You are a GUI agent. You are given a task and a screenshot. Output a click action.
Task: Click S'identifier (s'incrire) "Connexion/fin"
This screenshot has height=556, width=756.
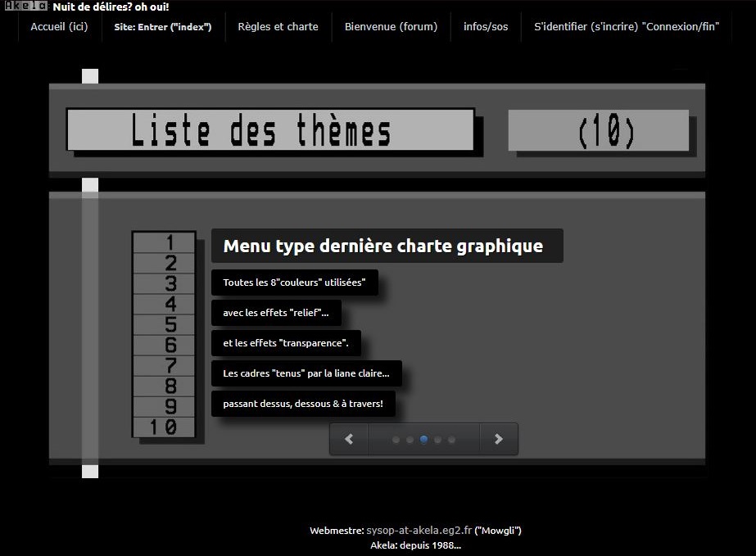pyautogui.click(x=627, y=27)
